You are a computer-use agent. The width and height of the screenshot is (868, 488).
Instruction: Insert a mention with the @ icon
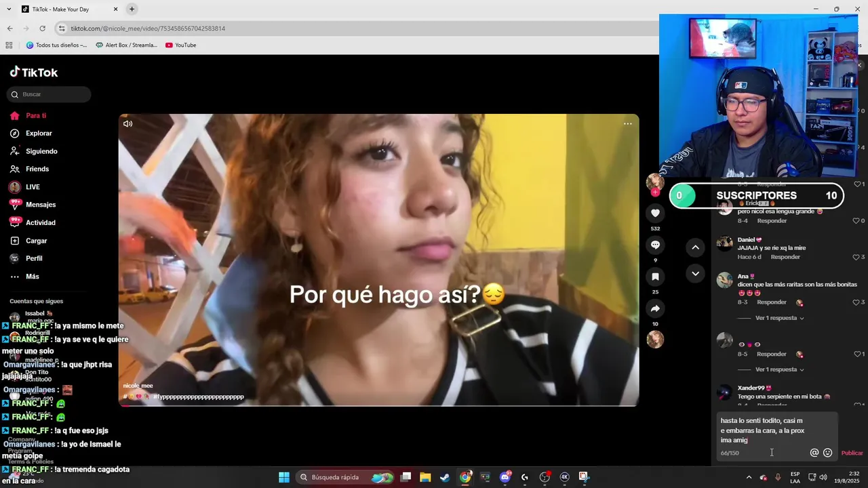[814, 453]
